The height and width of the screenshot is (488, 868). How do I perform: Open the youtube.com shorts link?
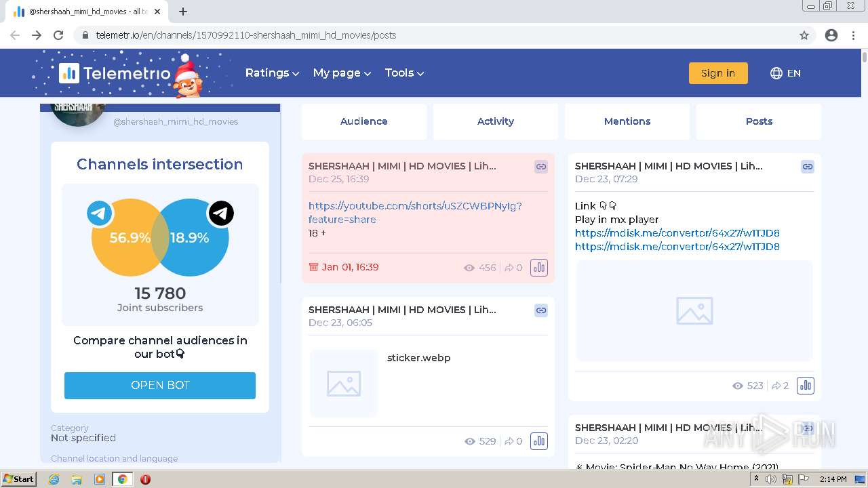point(415,213)
